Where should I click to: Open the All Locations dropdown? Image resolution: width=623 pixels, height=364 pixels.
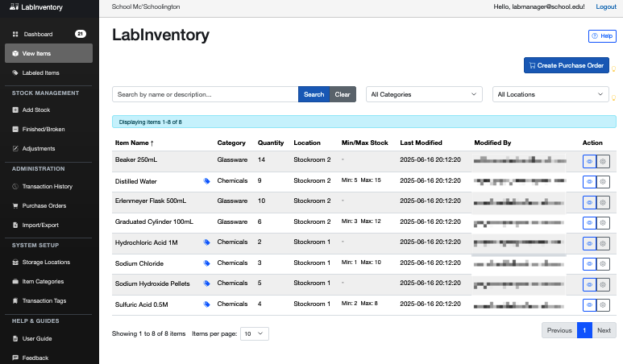tap(550, 94)
